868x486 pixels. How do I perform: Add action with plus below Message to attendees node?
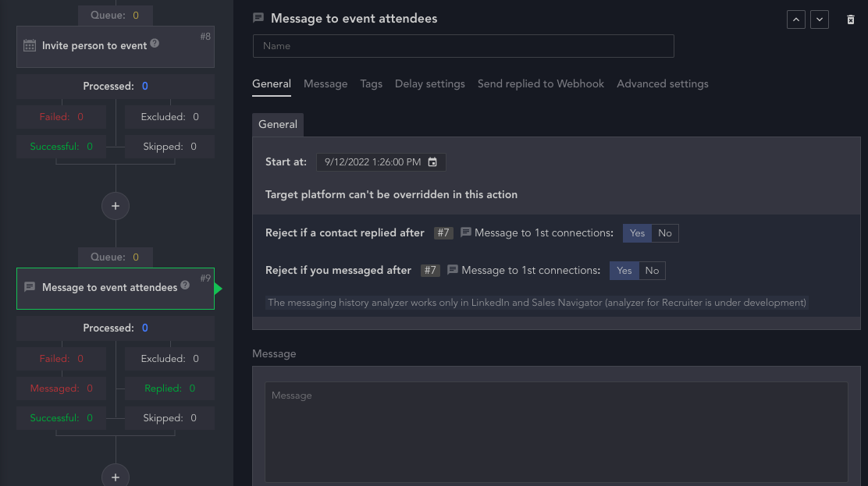click(x=116, y=476)
